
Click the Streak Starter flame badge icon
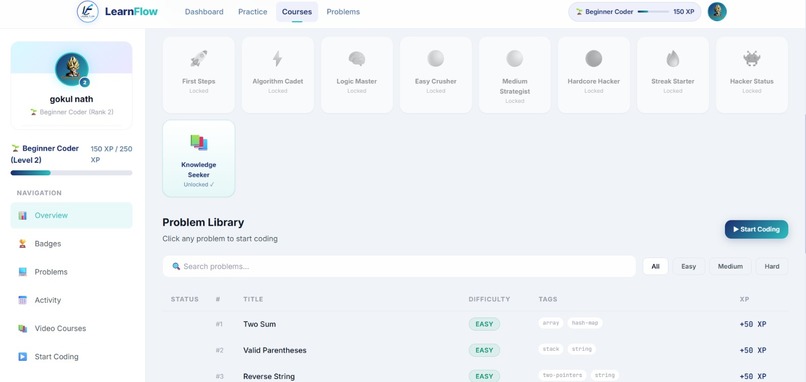(672, 59)
